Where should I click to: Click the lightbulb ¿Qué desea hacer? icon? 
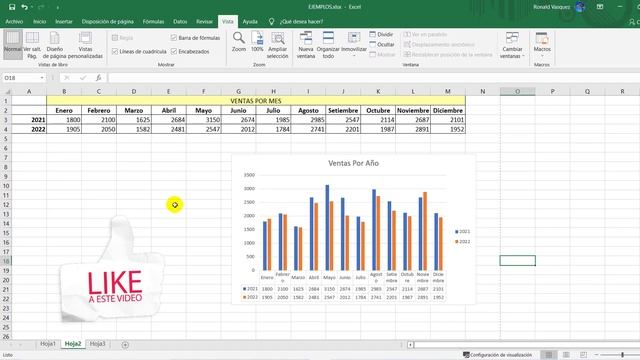271,22
